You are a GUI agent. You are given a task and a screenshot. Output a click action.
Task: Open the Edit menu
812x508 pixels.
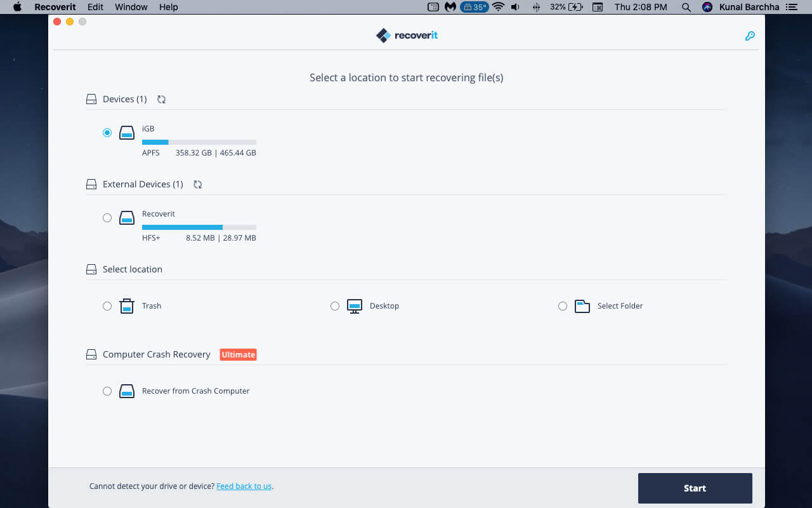[x=95, y=7]
